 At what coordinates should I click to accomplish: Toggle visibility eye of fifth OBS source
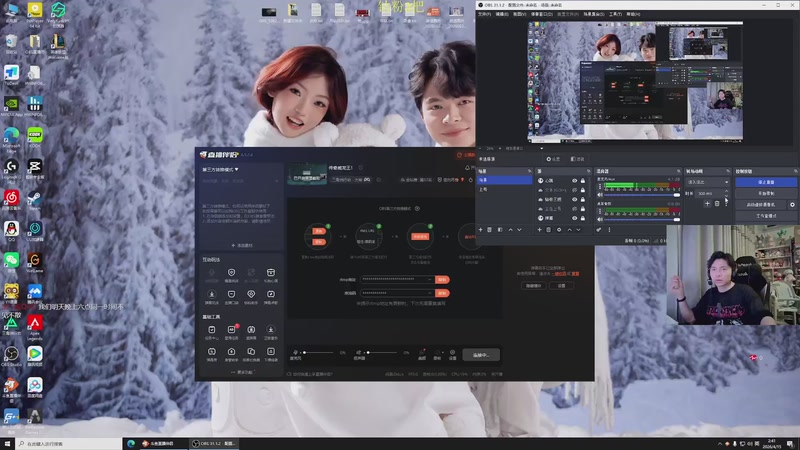pos(574,218)
